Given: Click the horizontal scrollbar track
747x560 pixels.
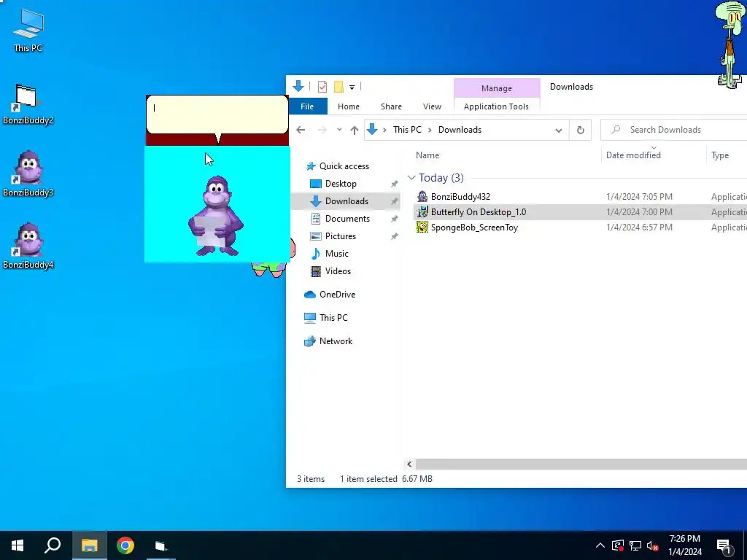Looking at the screenshot, I should pyautogui.click(x=581, y=464).
